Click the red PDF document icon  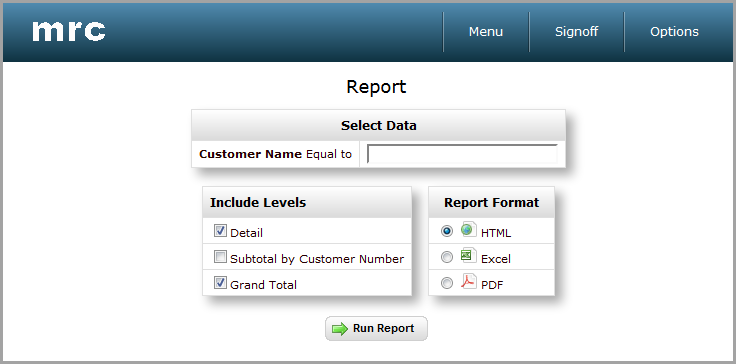(468, 282)
